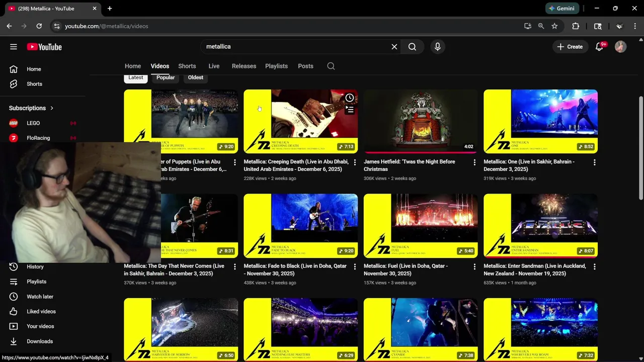Viewport: 644px width, 362px height.
Task: Open One Live in Sakhir thumbnail
Action: [x=541, y=121]
